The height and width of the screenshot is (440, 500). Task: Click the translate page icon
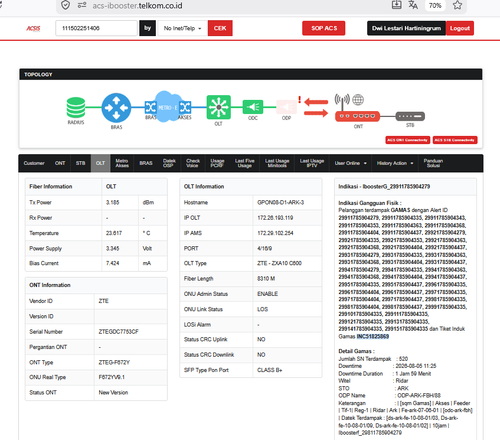[413, 5]
